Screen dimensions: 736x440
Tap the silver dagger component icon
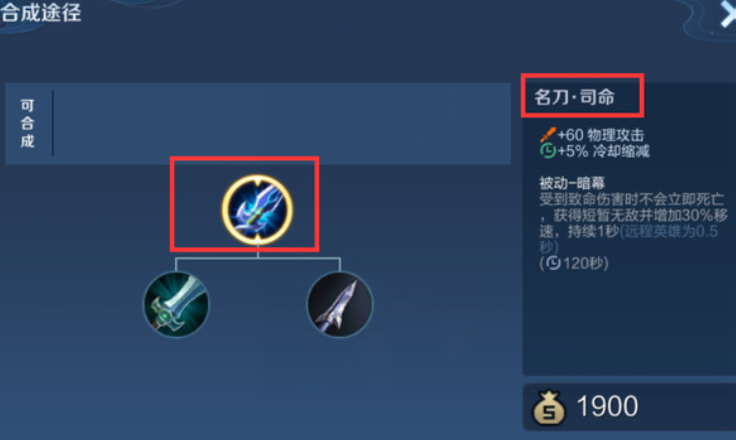tap(340, 304)
